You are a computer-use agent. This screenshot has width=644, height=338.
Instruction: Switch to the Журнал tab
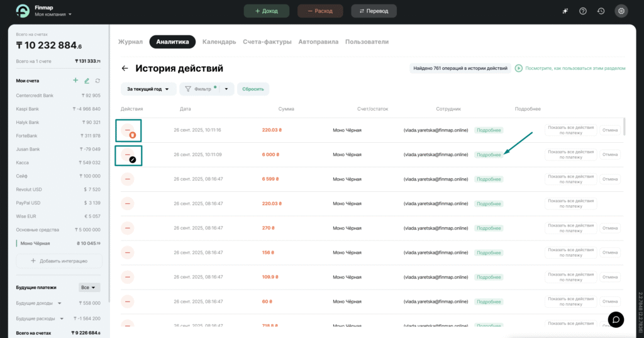point(130,42)
